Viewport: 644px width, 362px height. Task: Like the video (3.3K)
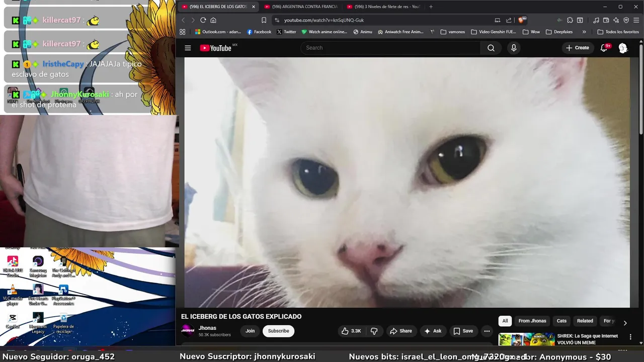point(351,331)
